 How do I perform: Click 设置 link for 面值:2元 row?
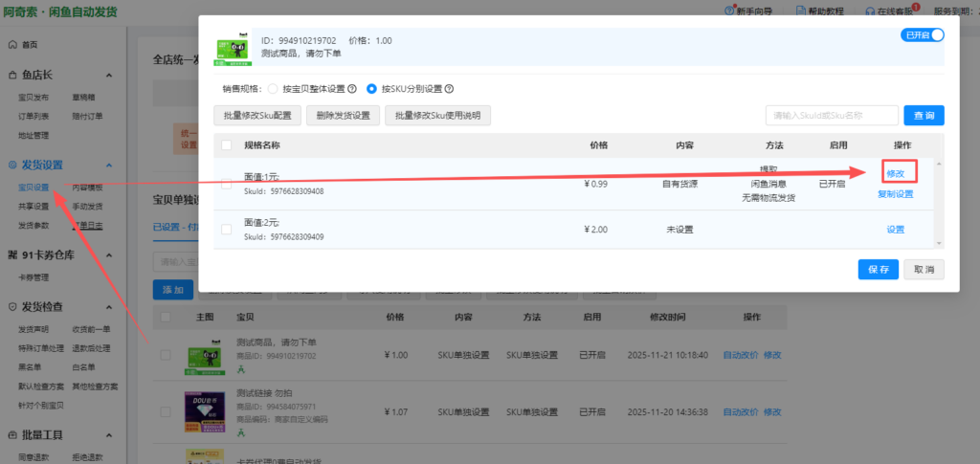pyautogui.click(x=895, y=230)
